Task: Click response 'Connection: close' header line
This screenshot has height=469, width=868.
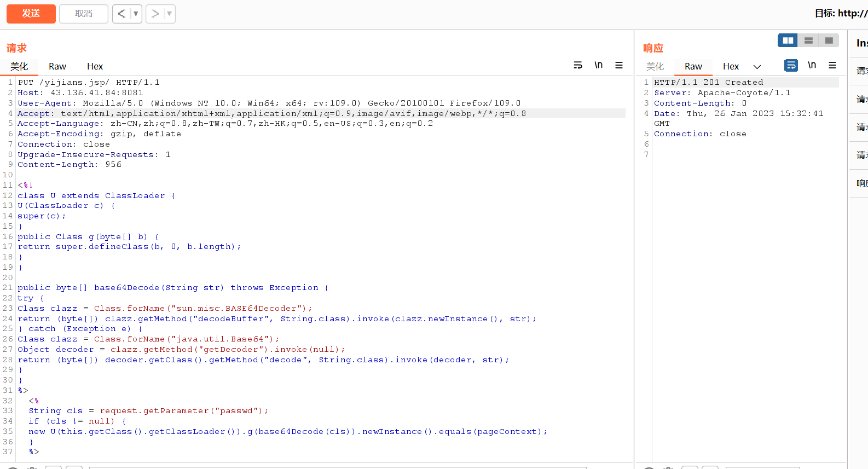Action: click(x=701, y=134)
